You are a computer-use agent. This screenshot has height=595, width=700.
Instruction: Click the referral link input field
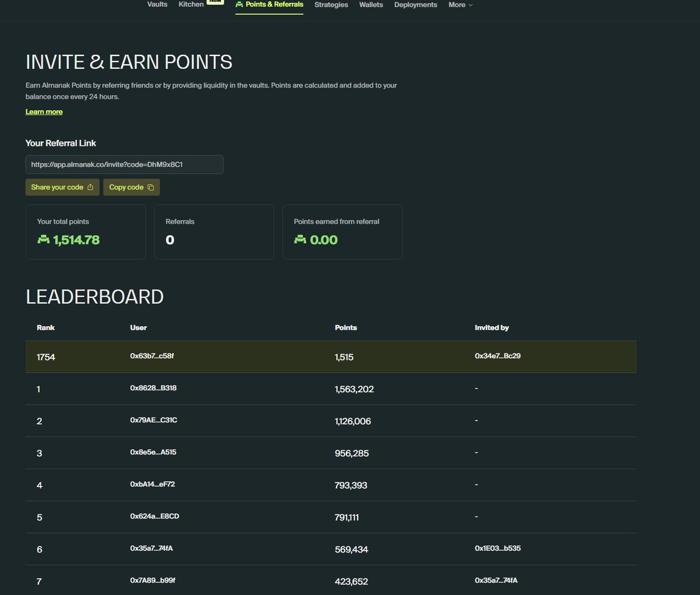pyautogui.click(x=124, y=164)
